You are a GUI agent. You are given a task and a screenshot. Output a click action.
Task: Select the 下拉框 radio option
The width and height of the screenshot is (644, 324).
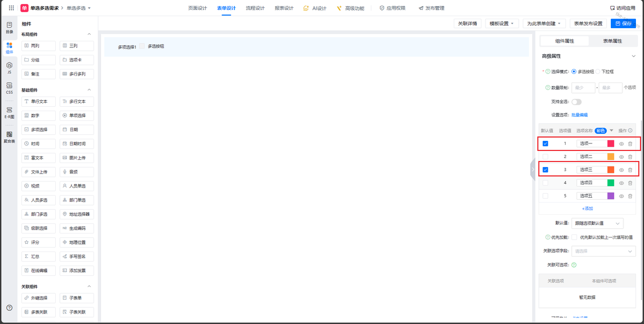(x=598, y=71)
